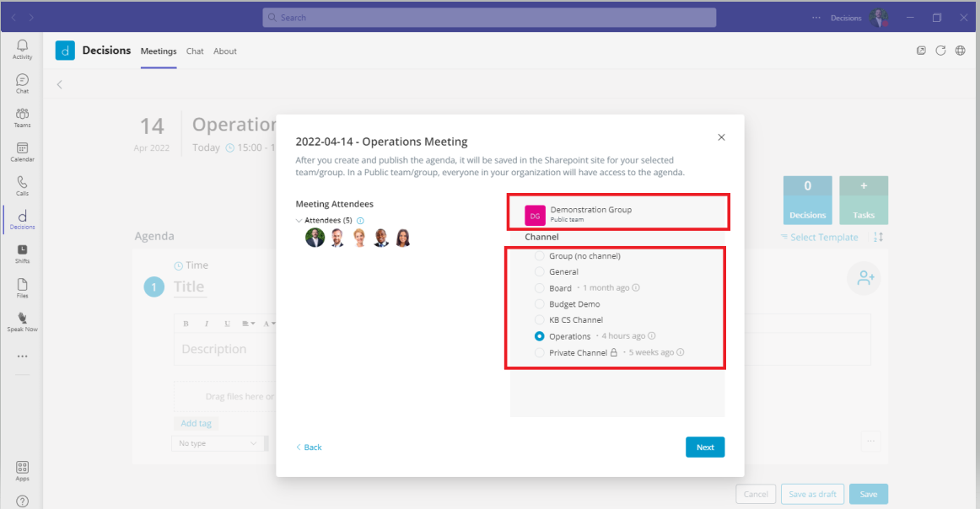This screenshot has height=509, width=980.
Task: Switch to the About tab
Action: coord(225,51)
